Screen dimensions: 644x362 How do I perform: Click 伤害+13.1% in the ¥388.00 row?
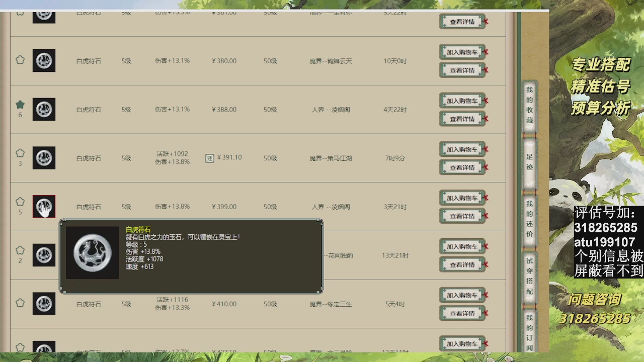pyautogui.click(x=172, y=110)
